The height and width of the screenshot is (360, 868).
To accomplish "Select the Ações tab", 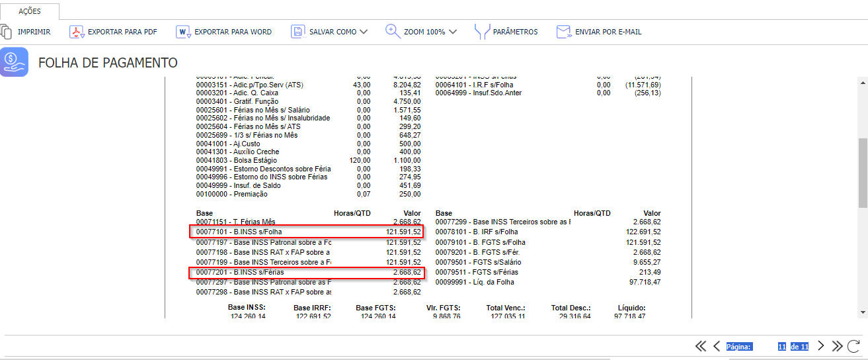I will pyautogui.click(x=29, y=11).
